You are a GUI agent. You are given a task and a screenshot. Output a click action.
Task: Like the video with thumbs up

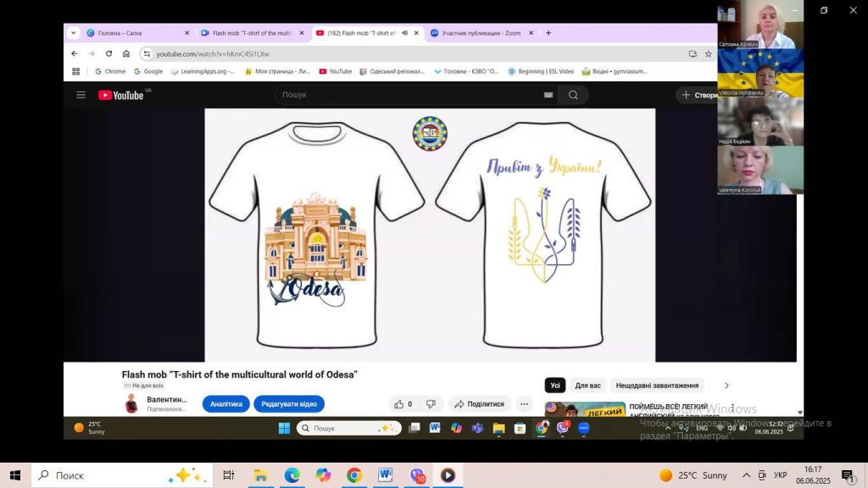point(403,404)
